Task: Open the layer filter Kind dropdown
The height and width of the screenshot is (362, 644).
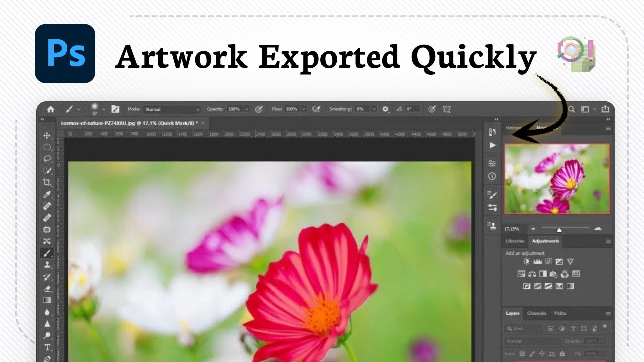Action: [524, 328]
